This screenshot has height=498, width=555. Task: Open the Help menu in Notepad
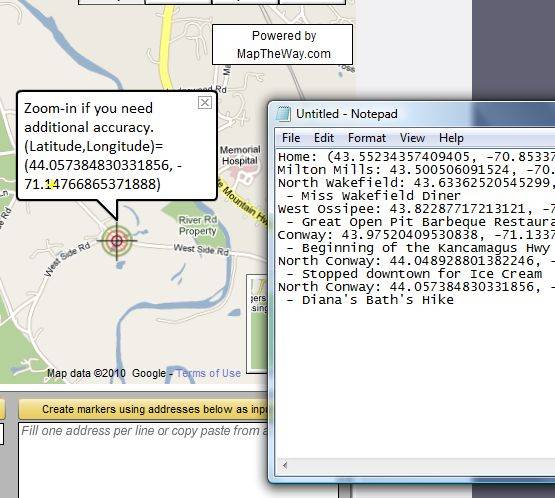pyautogui.click(x=451, y=138)
